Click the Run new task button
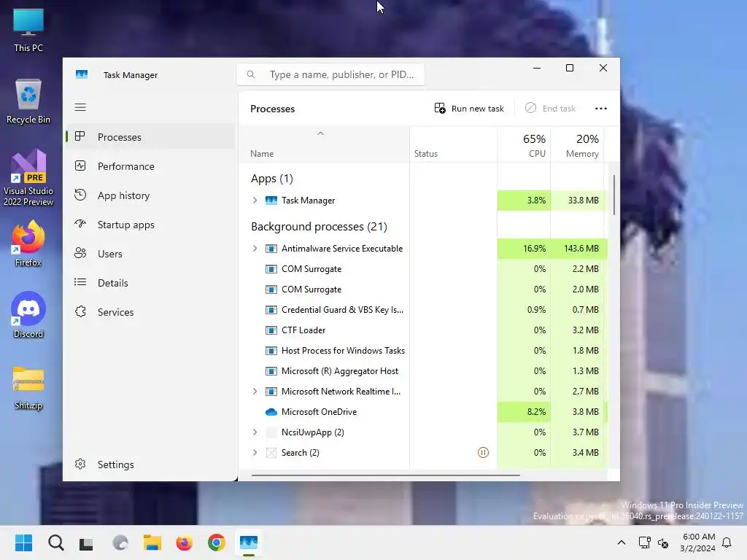Image resolution: width=747 pixels, height=560 pixels. click(x=469, y=109)
